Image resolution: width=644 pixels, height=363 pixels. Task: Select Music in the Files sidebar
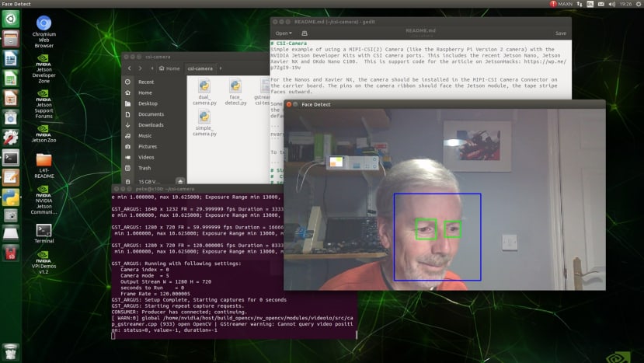click(x=155, y=136)
